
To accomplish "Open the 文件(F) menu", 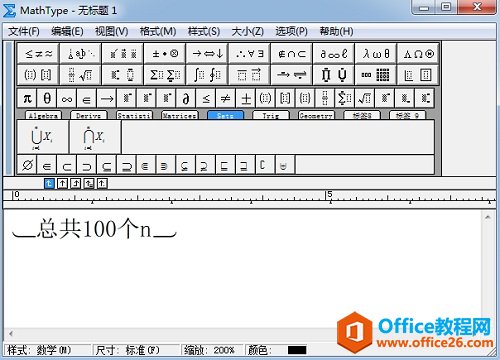I will click(24, 31).
